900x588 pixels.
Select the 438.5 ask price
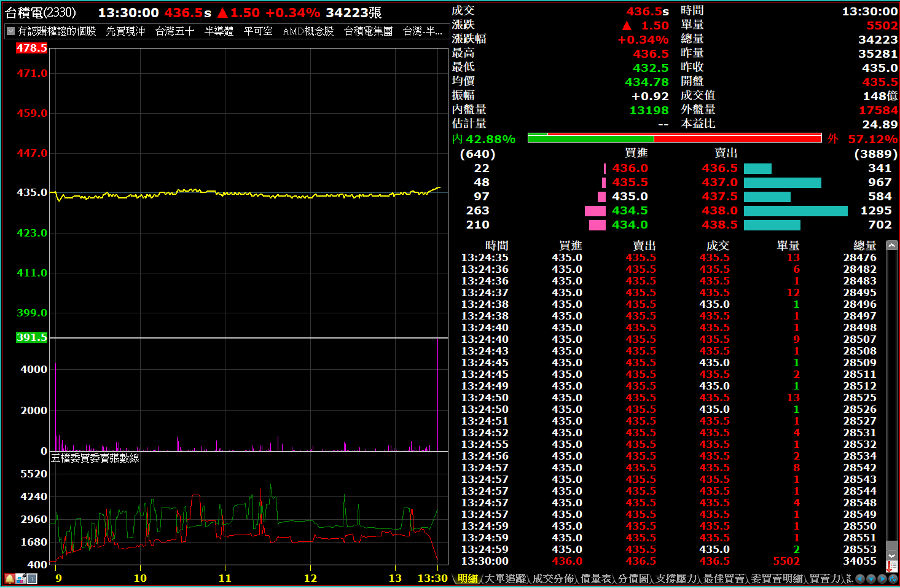point(720,225)
